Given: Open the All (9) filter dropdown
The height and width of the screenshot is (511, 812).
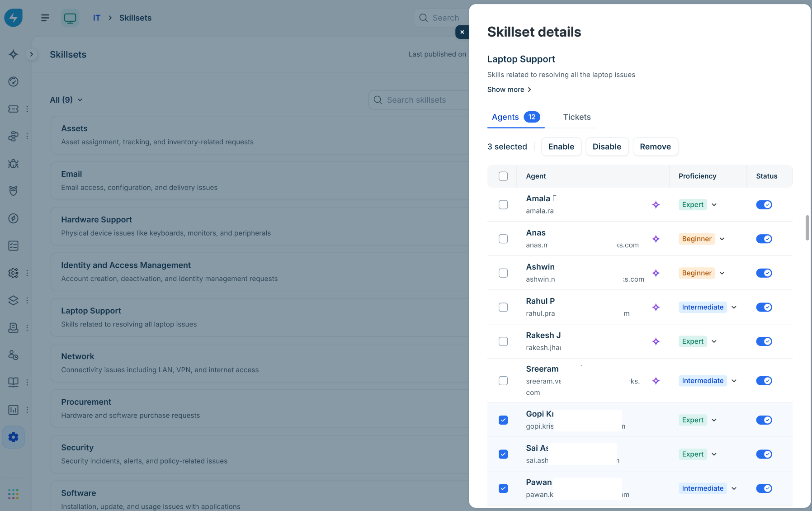Looking at the screenshot, I should pos(66,100).
